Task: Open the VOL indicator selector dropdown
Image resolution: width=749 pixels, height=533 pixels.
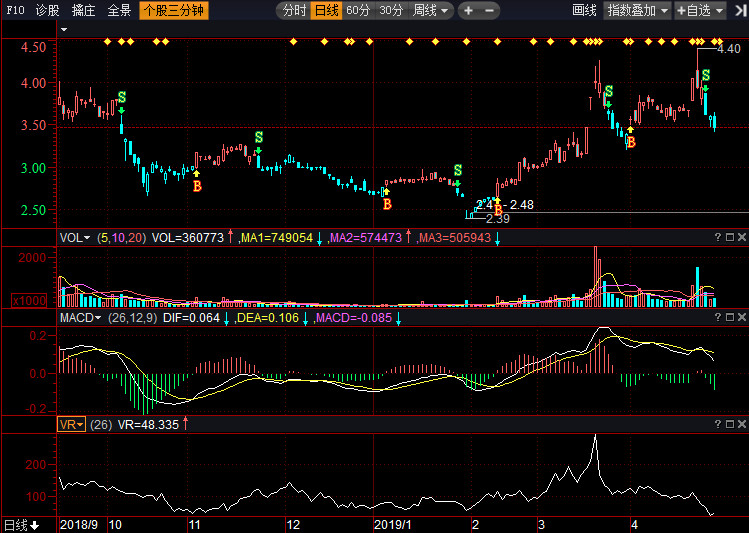Action: pyautogui.click(x=75, y=238)
